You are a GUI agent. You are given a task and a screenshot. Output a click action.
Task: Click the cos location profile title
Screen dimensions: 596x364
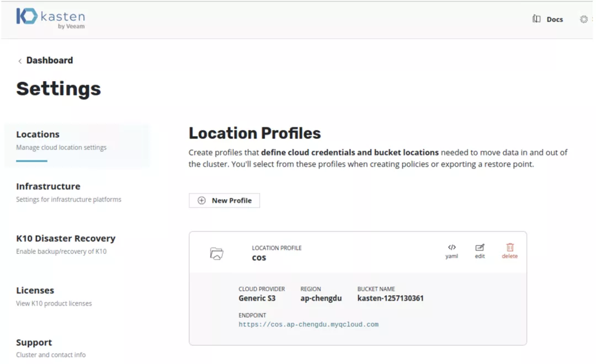pyautogui.click(x=259, y=258)
